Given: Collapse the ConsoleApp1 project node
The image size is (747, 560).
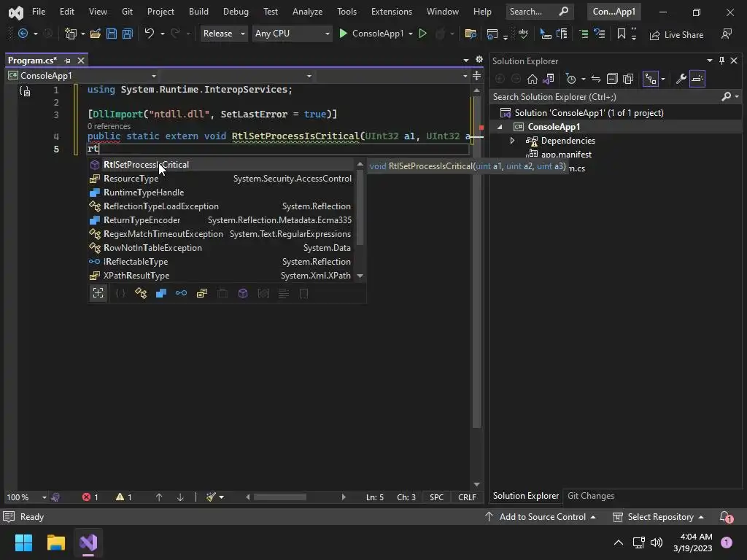Looking at the screenshot, I should coord(500,127).
